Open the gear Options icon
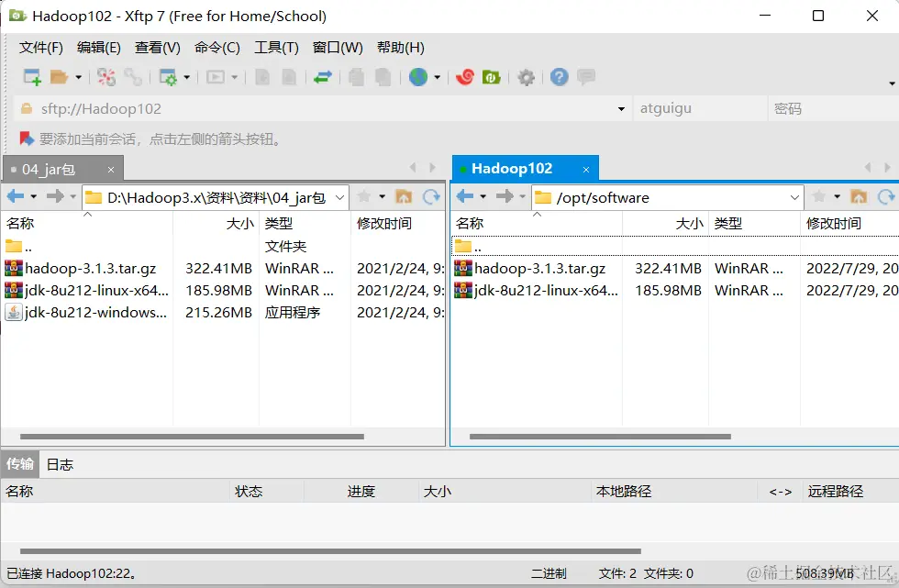Screen dimensions: 899x588 pyautogui.click(x=526, y=77)
